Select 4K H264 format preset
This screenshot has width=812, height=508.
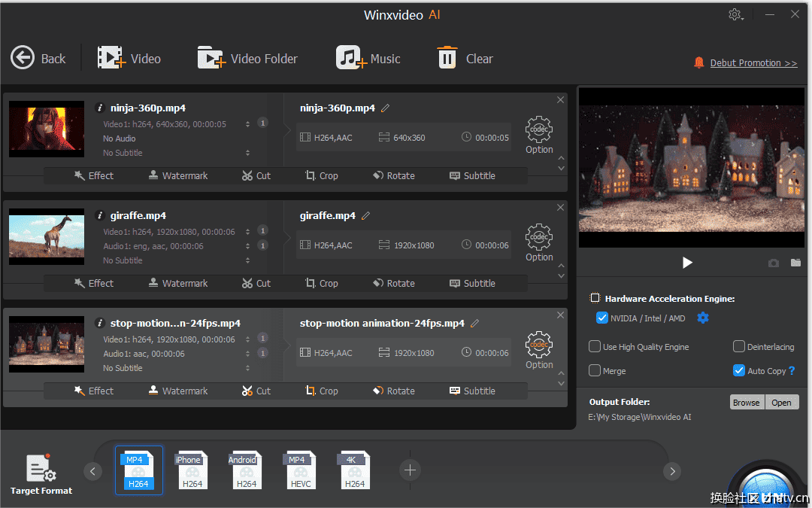coord(355,470)
